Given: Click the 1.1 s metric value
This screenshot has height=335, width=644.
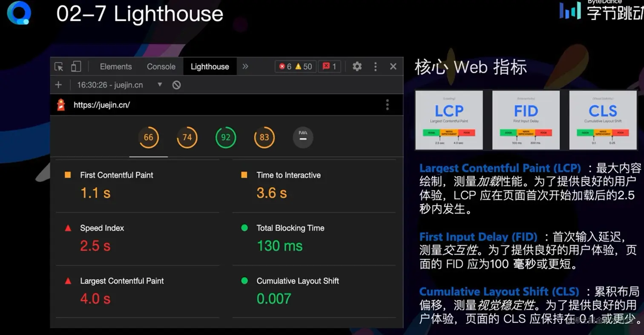Looking at the screenshot, I should pos(95,193).
